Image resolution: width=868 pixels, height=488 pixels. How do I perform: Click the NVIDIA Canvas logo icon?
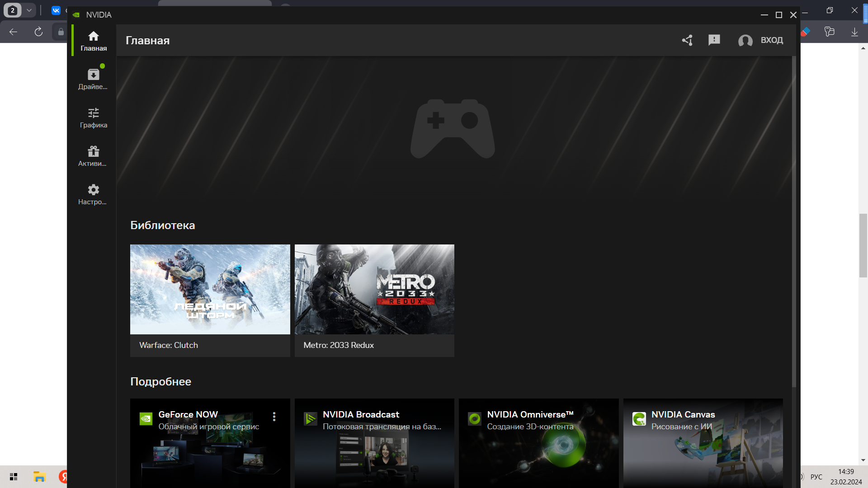(639, 419)
